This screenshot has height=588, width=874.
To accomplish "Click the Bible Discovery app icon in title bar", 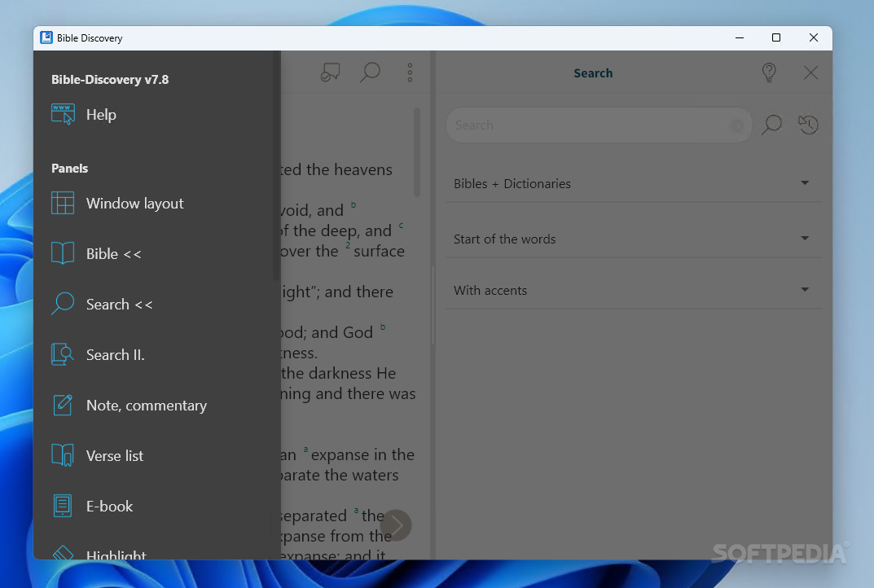I will click(46, 37).
